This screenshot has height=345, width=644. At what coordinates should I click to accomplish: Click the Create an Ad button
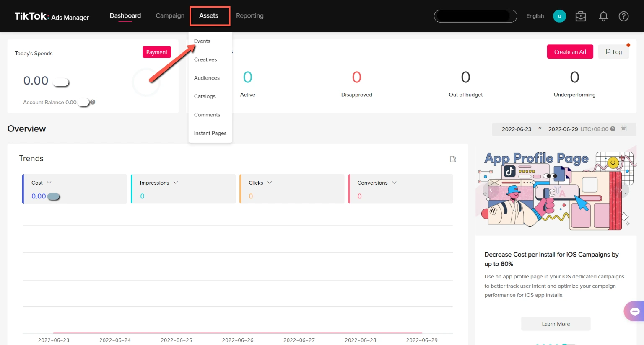tap(570, 52)
